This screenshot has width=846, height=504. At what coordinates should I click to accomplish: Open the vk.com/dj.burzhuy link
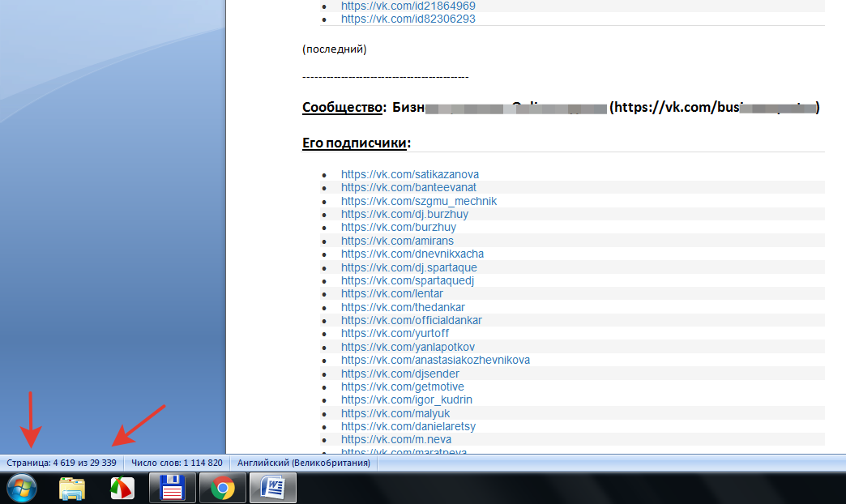[x=404, y=214]
